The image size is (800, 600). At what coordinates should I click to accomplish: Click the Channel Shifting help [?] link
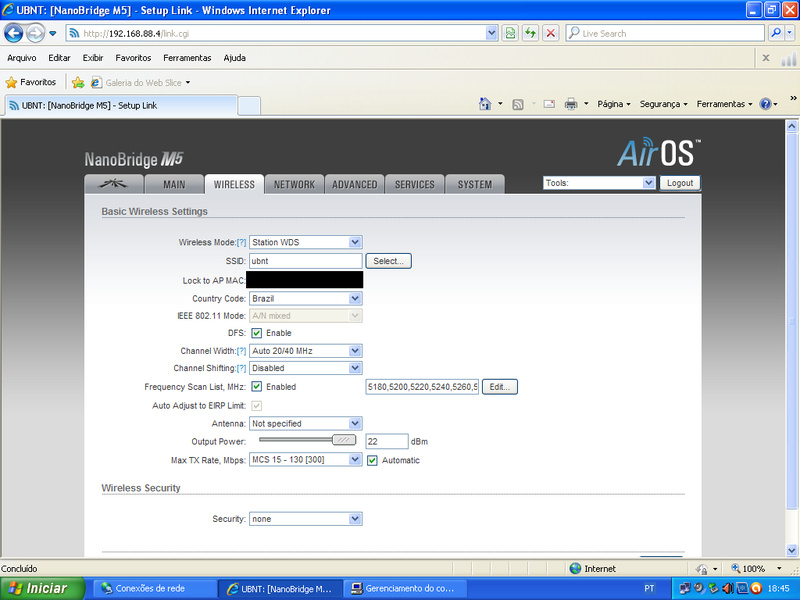[x=241, y=369]
